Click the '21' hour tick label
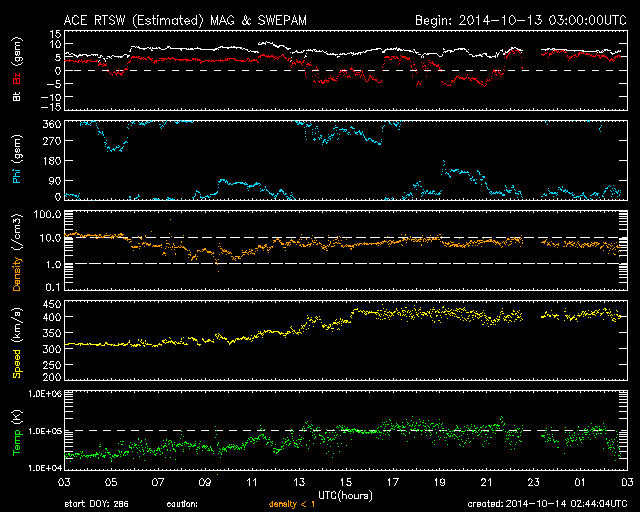The height and width of the screenshot is (512, 640). (x=487, y=482)
